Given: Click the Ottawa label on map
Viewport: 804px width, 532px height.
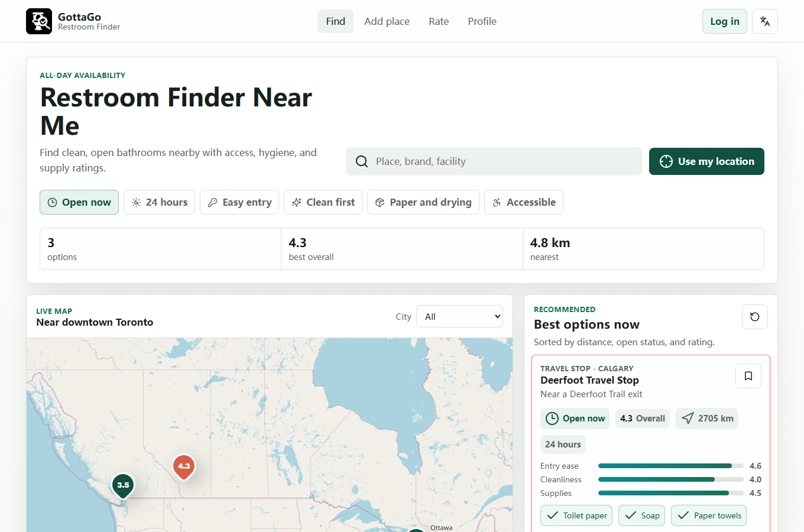Looking at the screenshot, I should (x=441, y=528).
